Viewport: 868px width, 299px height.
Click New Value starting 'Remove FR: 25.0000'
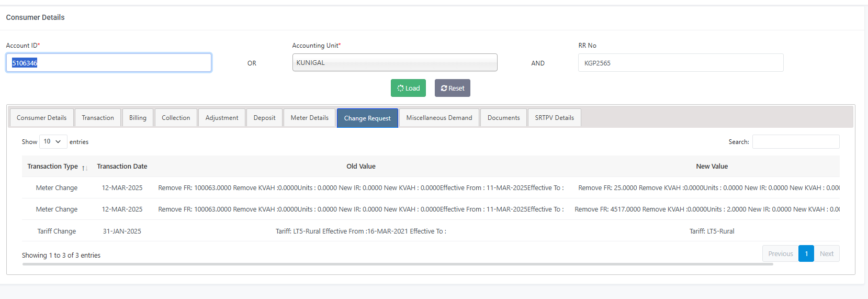(708, 187)
